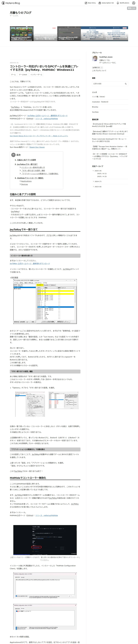Image resolution: width=138 pixels, height=644 pixels.
Task: Click the Hatena Blog logo
Action: point(11,3)
